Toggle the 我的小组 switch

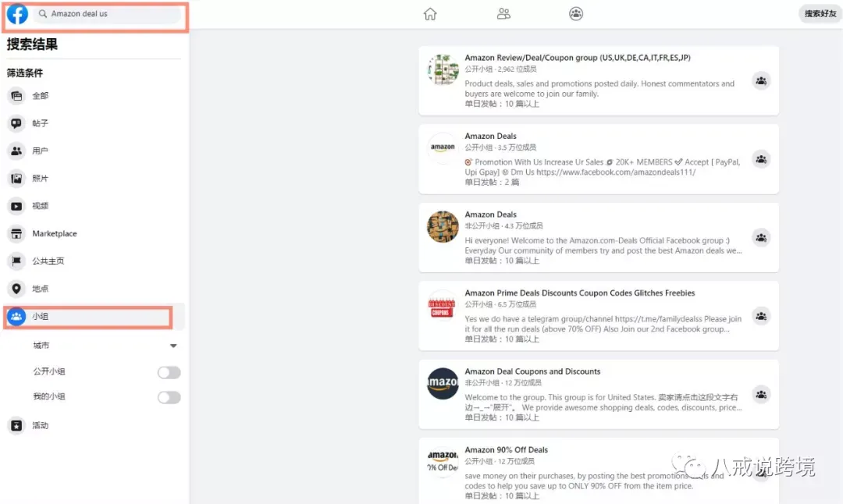click(169, 398)
